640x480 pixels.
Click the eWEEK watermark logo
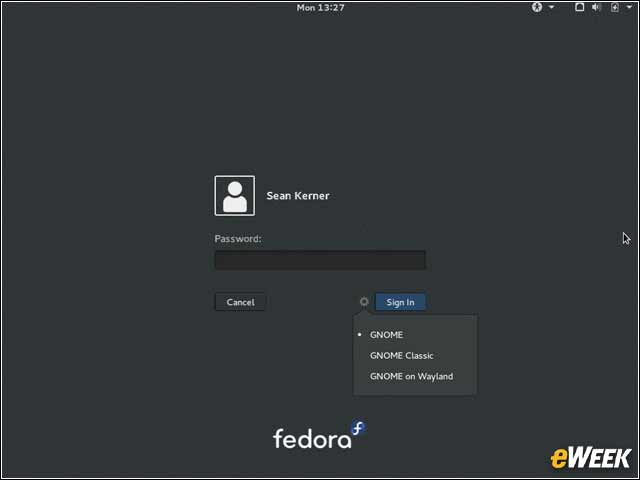pyautogui.click(x=590, y=458)
